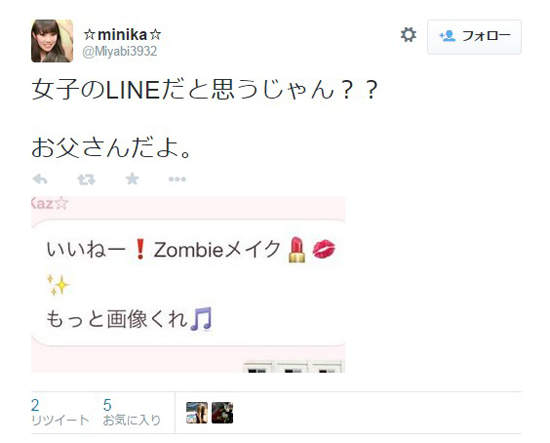Viewport: 550px width, 443px height.
Task: Open the ☆minika☆ display name link
Action: pyautogui.click(x=122, y=34)
